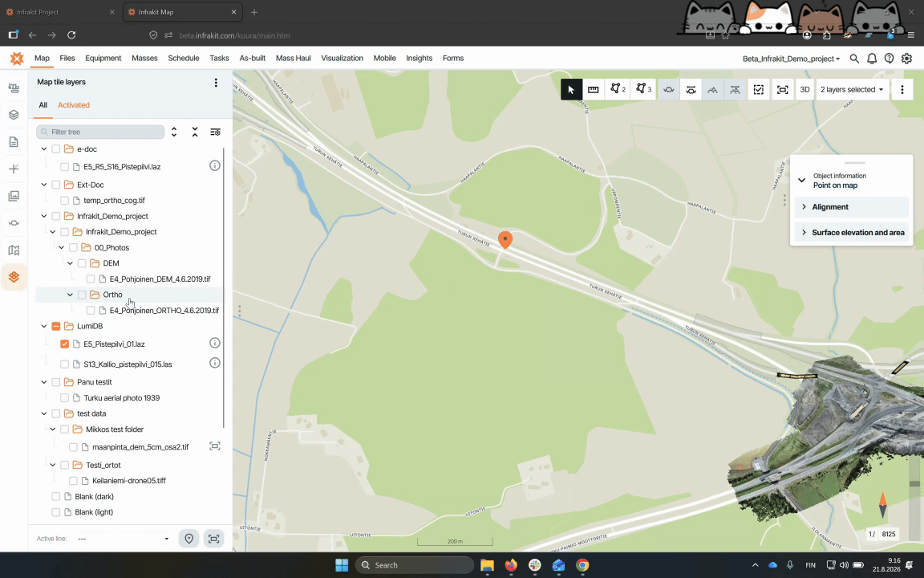Expand the Alignment section
Image resolution: width=924 pixels, height=578 pixels.
852,207
